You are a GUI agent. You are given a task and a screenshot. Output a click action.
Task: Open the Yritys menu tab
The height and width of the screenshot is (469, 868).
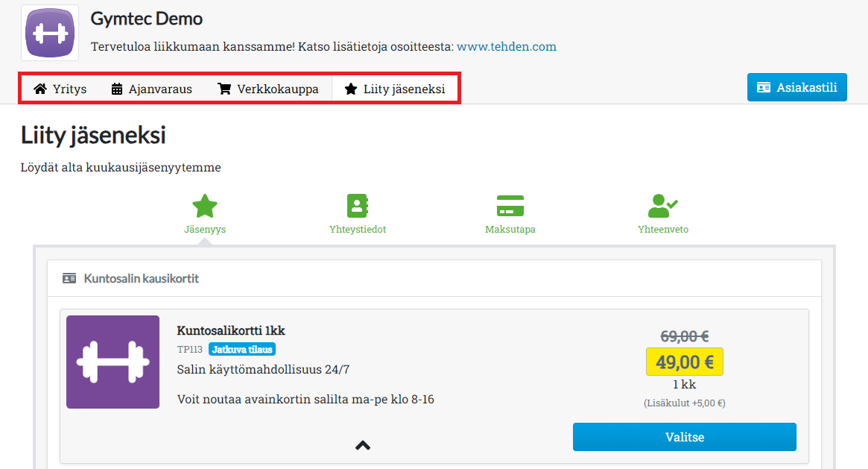pyautogui.click(x=61, y=89)
